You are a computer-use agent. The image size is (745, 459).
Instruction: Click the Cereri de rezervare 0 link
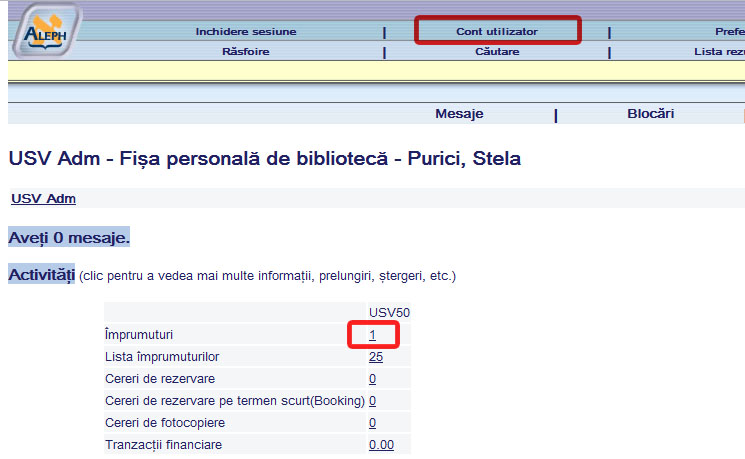pyautogui.click(x=372, y=379)
